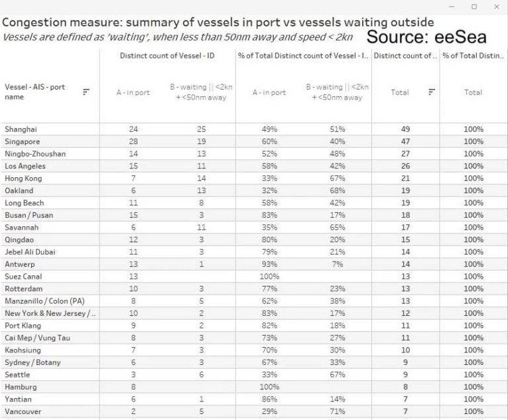Click 'A - in port' under Distinct count of Vessel - ID

(133, 92)
